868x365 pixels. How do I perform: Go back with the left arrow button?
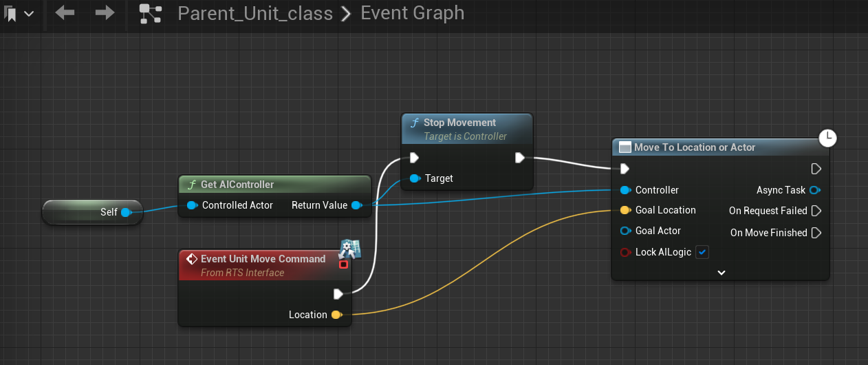[65, 12]
